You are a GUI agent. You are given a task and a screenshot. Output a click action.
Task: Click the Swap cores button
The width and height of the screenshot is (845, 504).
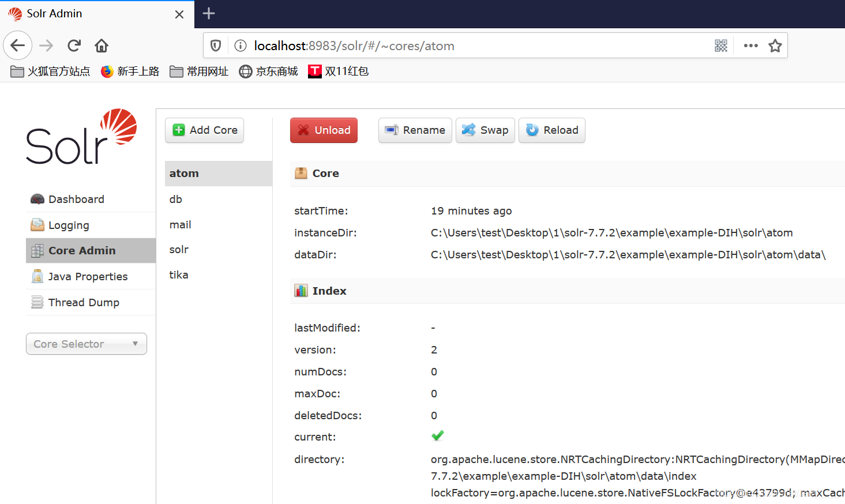tap(485, 130)
